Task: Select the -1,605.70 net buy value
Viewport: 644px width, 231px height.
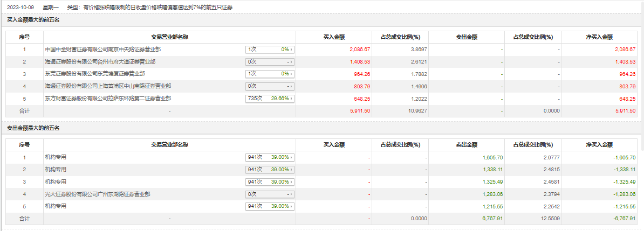Action: (625, 157)
